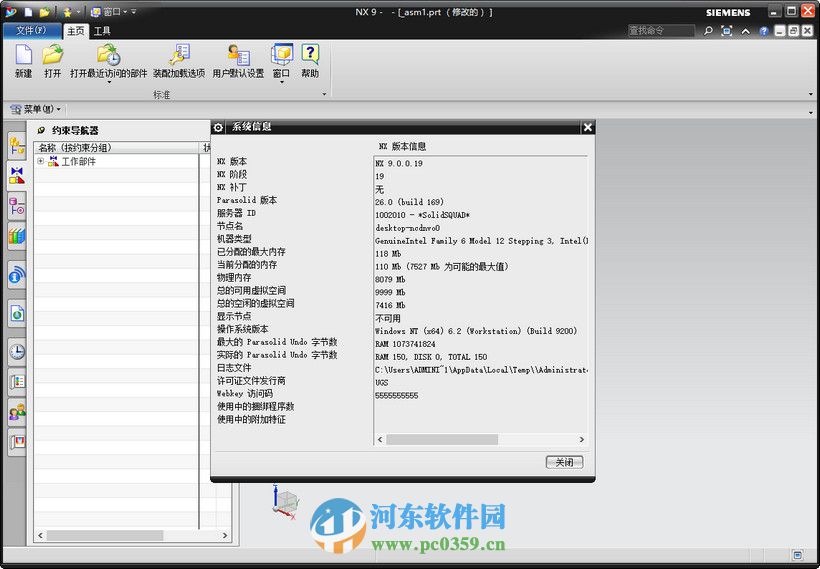
Task: Switch to the 主页 home tab
Action: [75, 31]
